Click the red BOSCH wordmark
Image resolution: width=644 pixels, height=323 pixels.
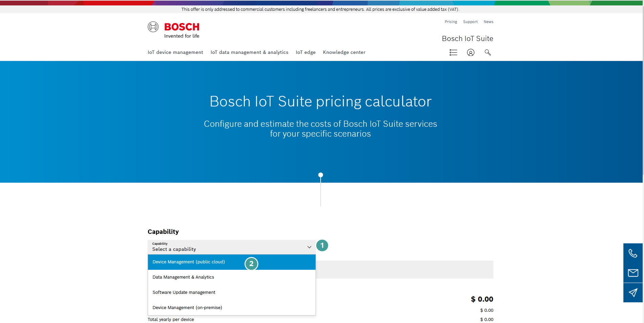(x=182, y=27)
